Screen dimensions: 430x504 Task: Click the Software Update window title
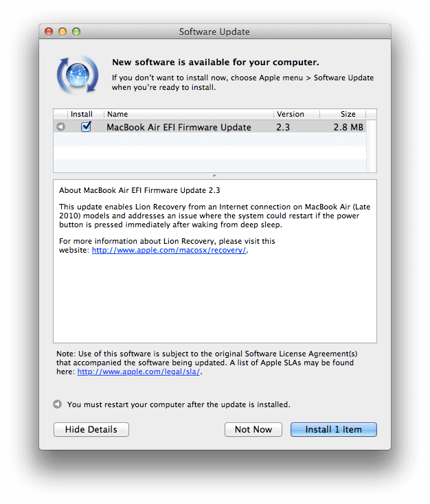click(x=214, y=32)
